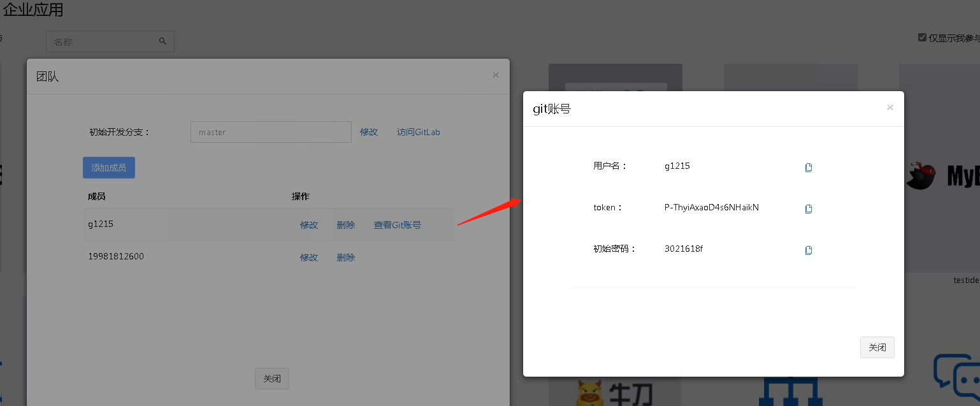
Task: Click the 添加成员 button
Action: coord(109,168)
